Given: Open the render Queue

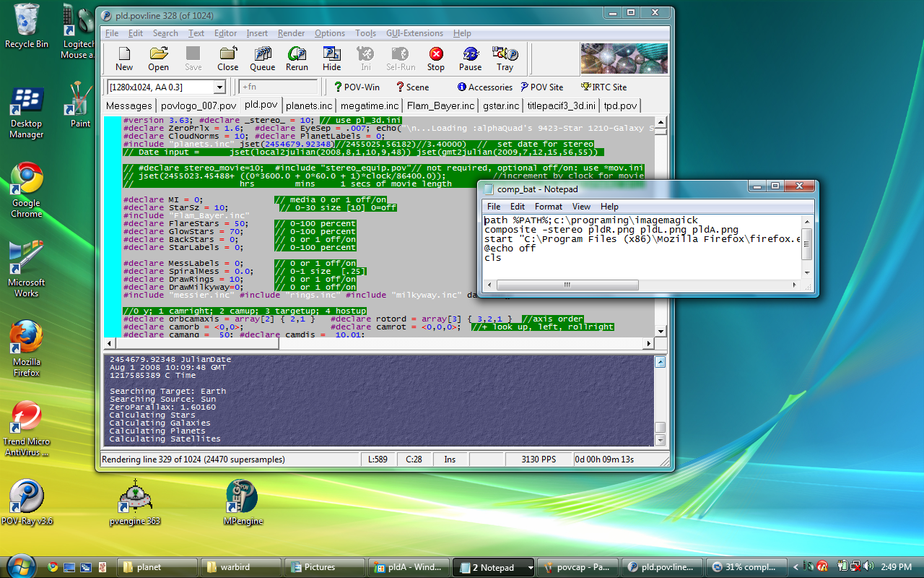Looking at the screenshot, I should point(262,59).
